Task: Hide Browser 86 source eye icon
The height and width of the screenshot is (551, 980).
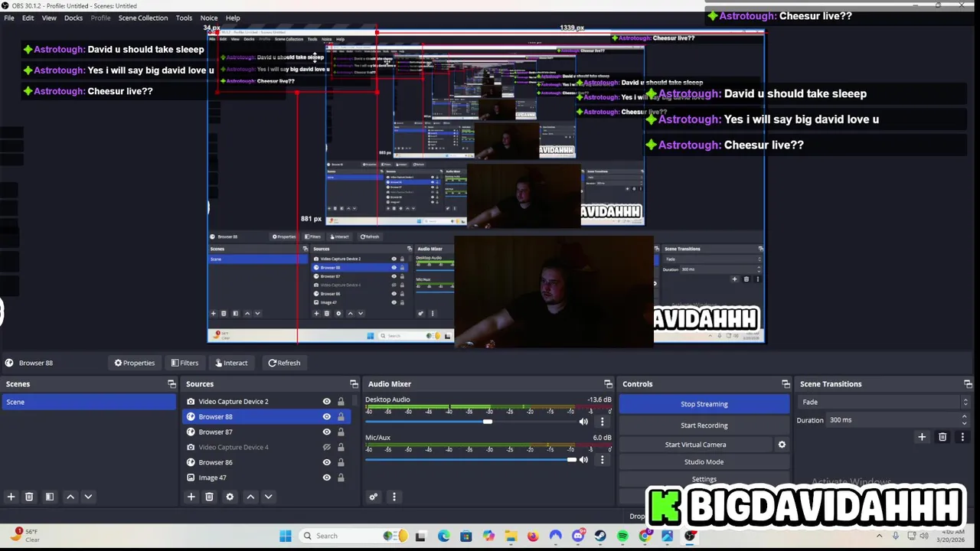Action: click(327, 462)
